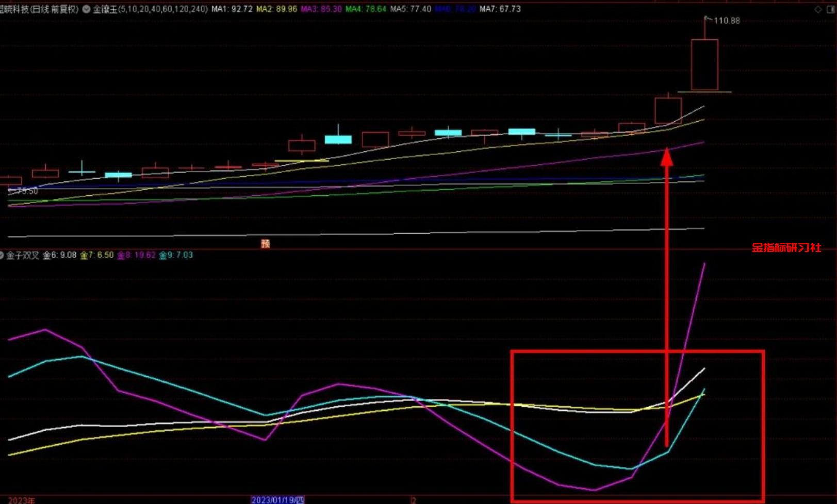This screenshot has height=504, width=837.
Task: Open the 金子双叉 indicator name label
Action: (23, 255)
